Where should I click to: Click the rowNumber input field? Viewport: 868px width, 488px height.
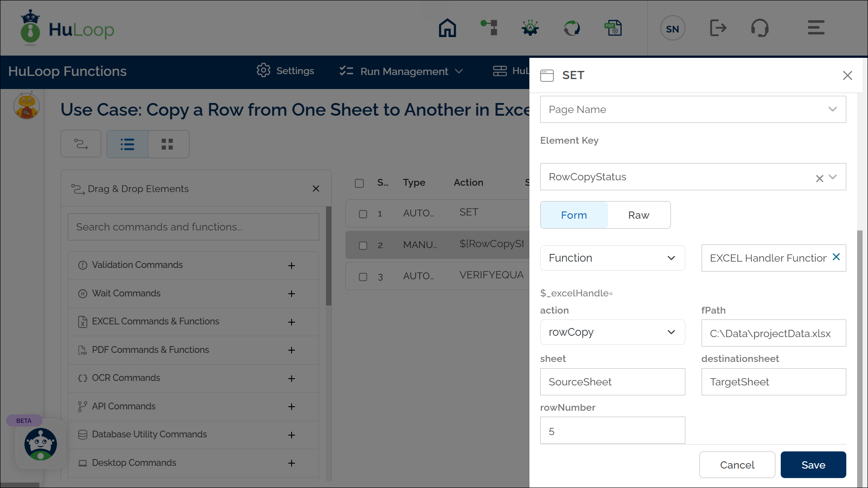coord(612,431)
